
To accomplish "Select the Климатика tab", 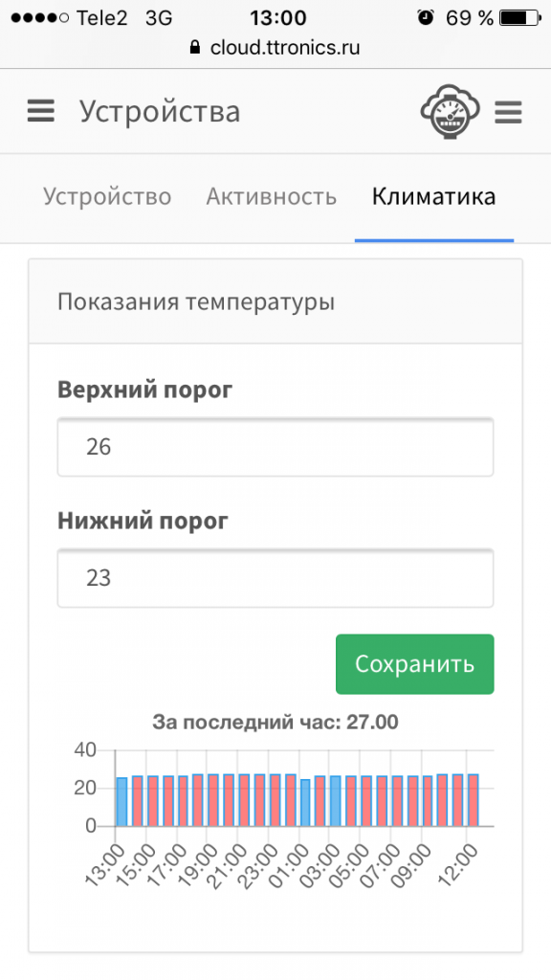I will pos(433,196).
